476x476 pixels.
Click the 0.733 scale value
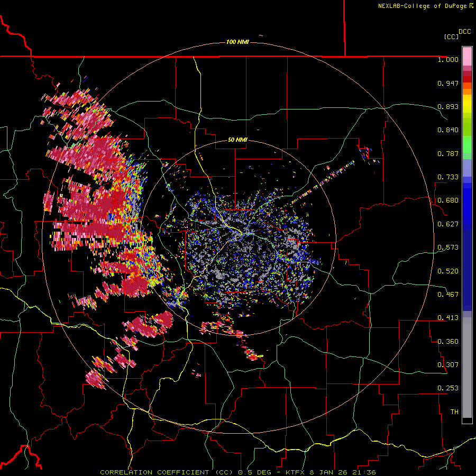click(x=448, y=177)
